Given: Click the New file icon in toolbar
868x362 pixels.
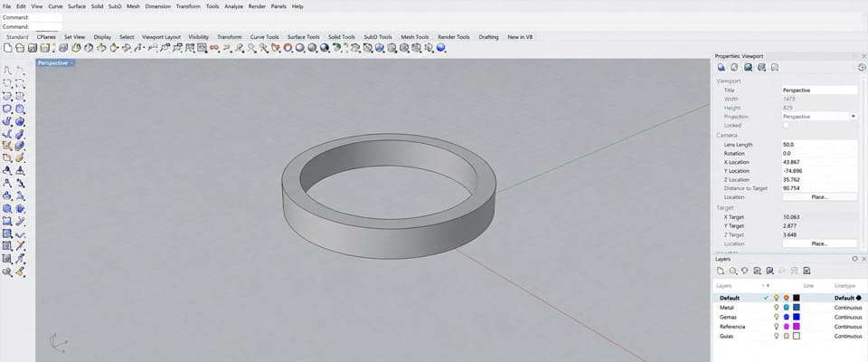Looking at the screenshot, I should 8,48.
